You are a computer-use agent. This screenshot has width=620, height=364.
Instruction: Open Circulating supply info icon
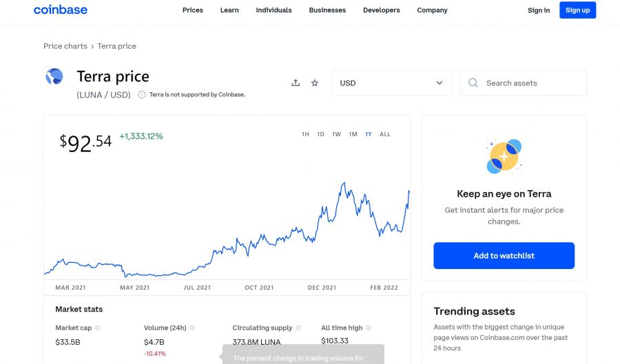coord(298,328)
